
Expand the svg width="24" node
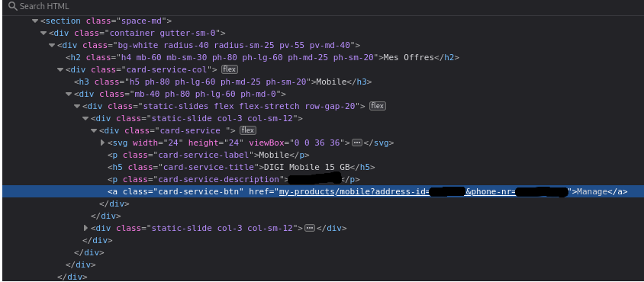click(103, 143)
